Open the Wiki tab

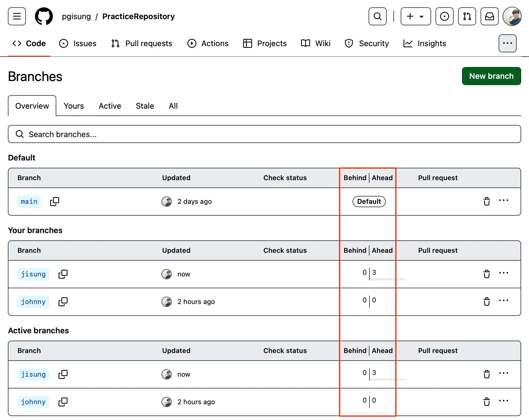coord(316,43)
